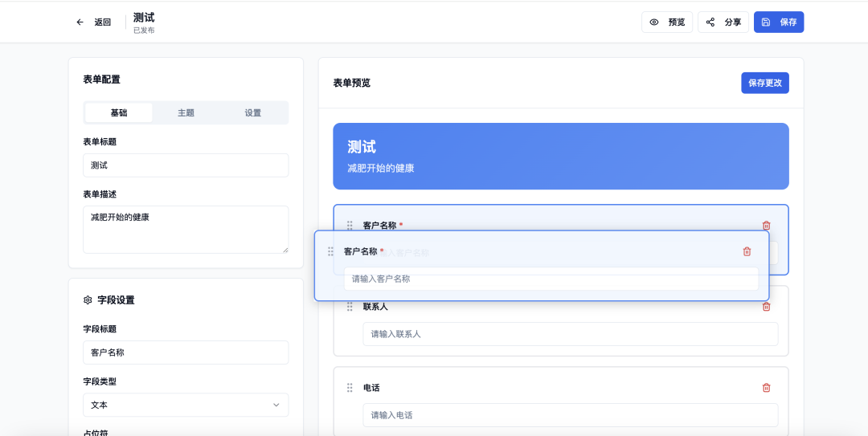Click the trash icon on the original 客户名称 card
Image resolution: width=868 pixels, height=436 pixels.
[x=766, y=225]
